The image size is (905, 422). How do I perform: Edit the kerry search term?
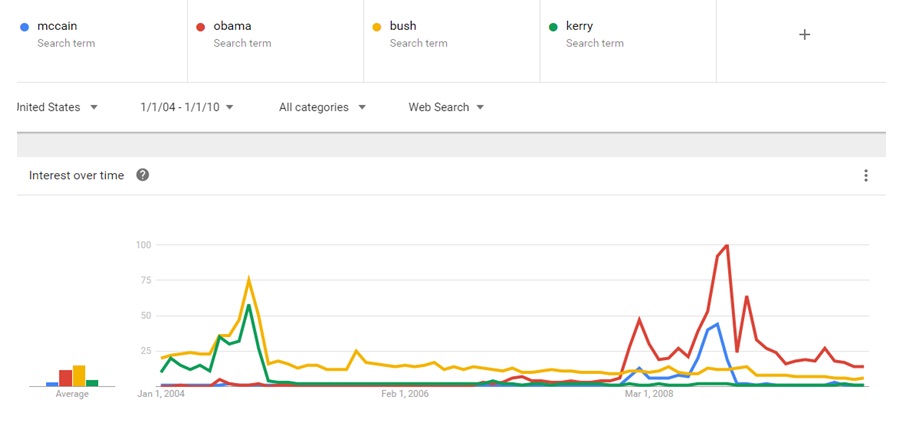(x=628, y=35)
